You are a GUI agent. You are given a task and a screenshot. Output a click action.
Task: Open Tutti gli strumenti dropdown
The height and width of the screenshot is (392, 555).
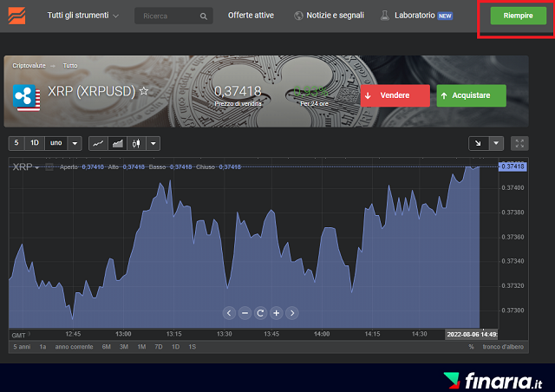coord(83,16)
